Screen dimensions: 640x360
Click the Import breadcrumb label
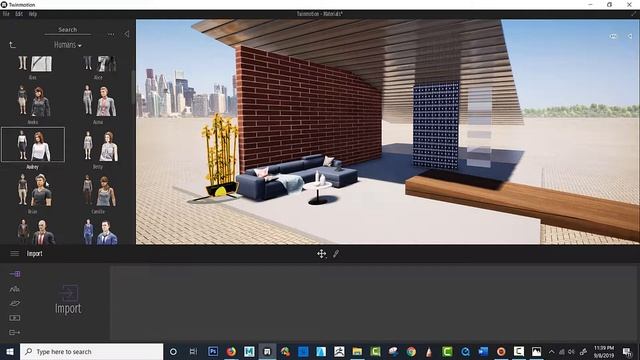(35, 253)
